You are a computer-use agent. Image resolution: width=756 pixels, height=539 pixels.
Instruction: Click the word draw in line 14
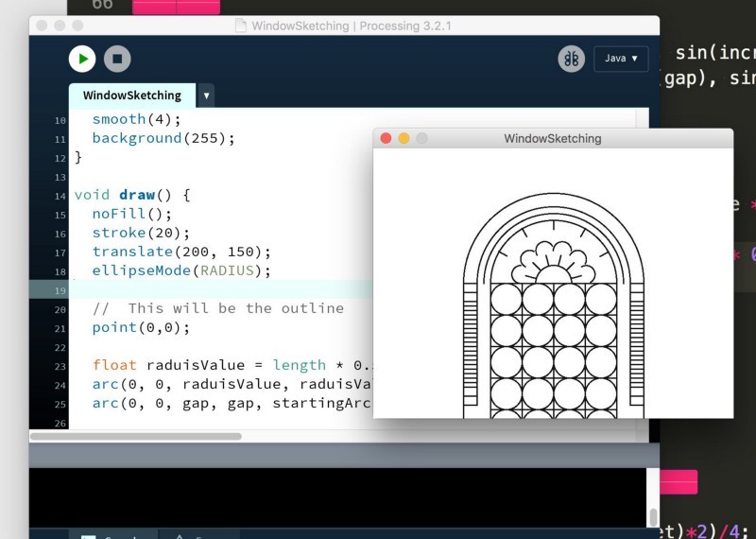tap(137, 195)
